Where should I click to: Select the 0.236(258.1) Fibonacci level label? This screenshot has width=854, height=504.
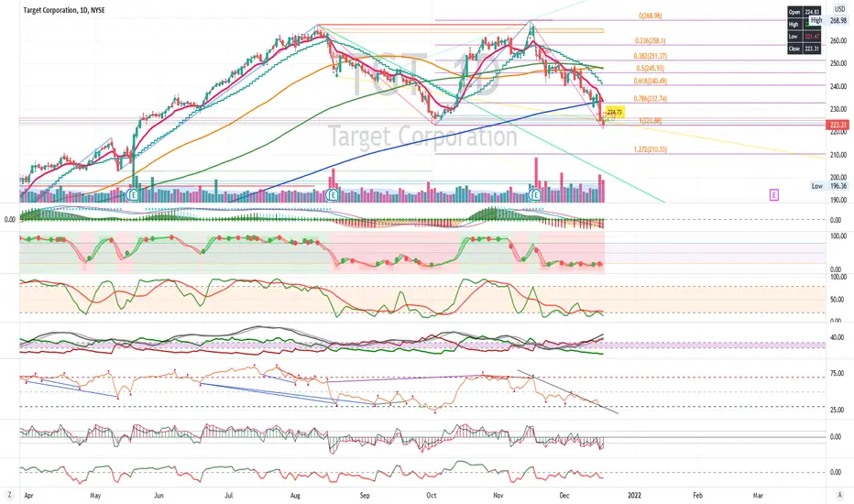point(650,41)
